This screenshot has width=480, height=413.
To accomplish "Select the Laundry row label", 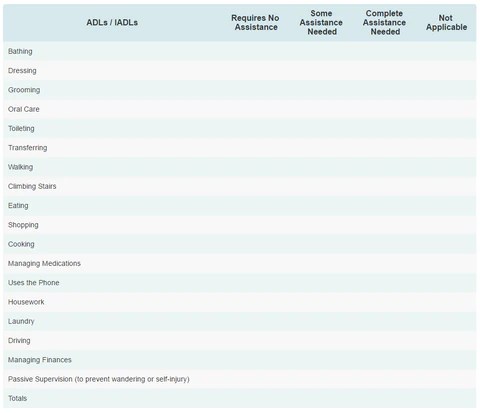I will pos(21,321).
